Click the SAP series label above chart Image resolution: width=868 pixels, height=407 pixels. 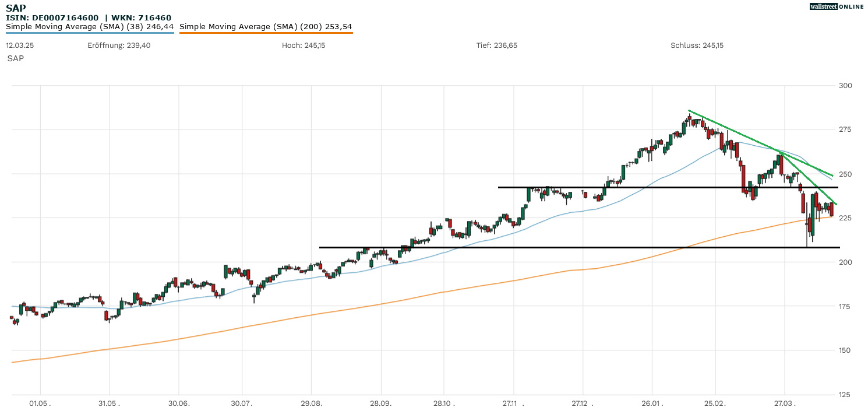click(16, 58)
